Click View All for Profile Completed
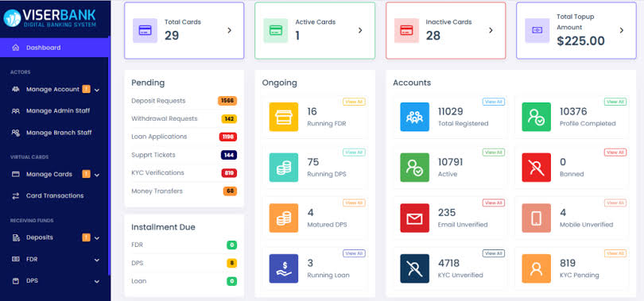Screen dimensions: 644x301 click(615, 102)
